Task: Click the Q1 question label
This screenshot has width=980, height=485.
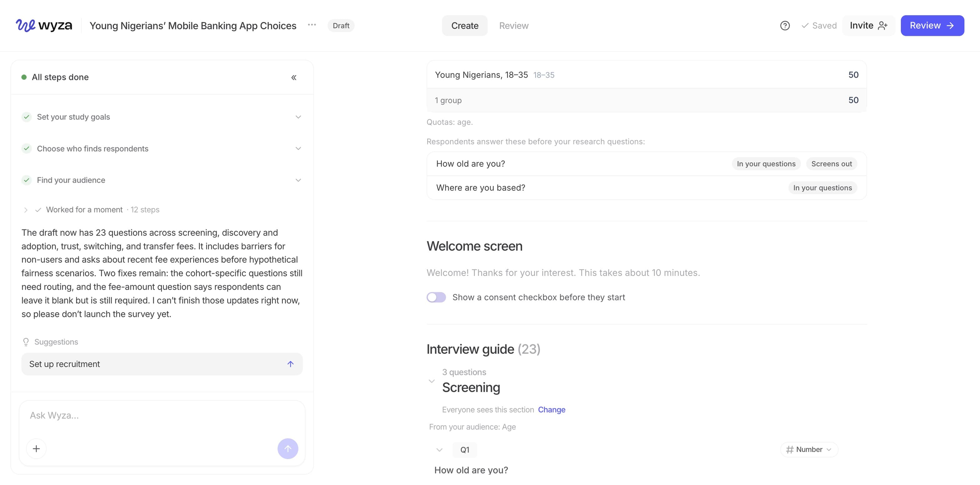Action: point(464,450)
